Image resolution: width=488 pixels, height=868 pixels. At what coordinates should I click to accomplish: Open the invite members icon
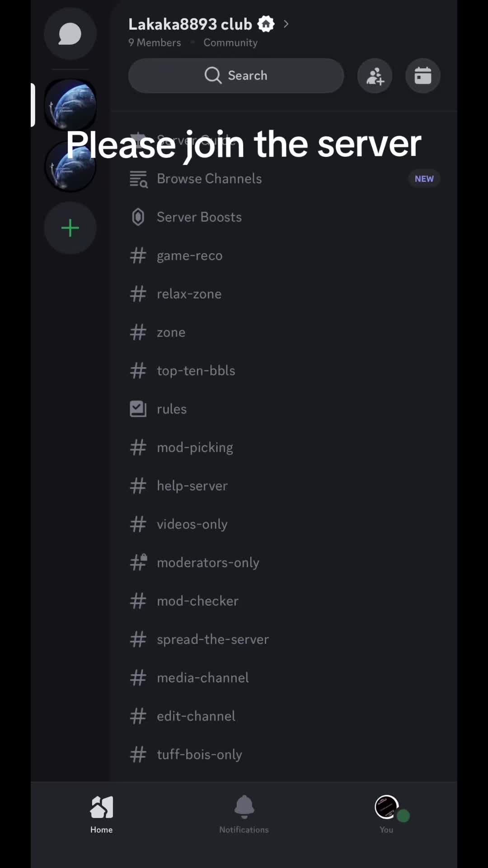click(375, 75)
